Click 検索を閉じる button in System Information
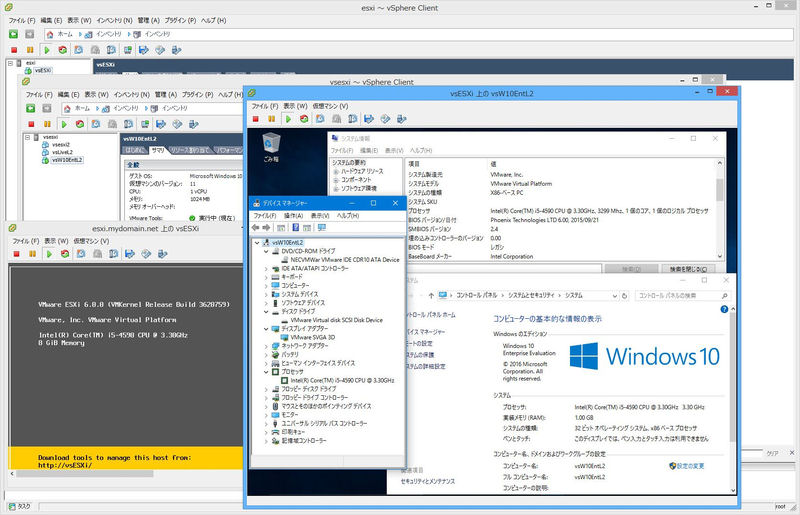Image resolution: width=800 pixels, height=515 pixels. [x=688, y=269]
